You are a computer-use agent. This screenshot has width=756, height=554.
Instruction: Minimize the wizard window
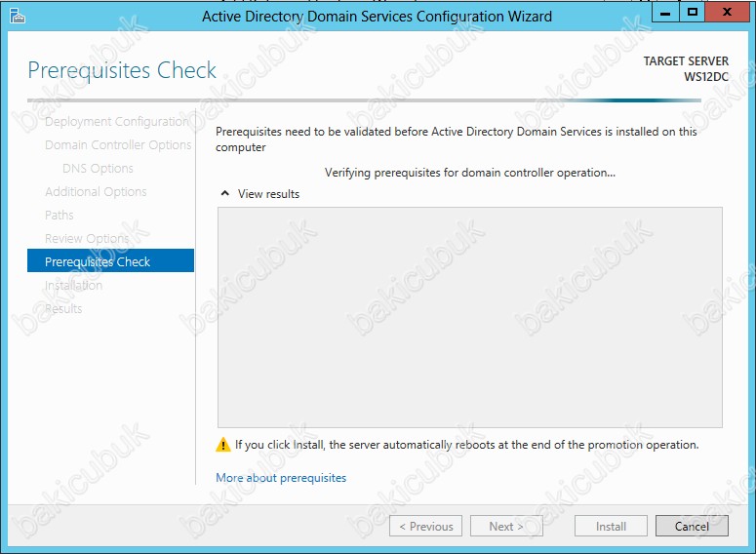tap(665, 13)
